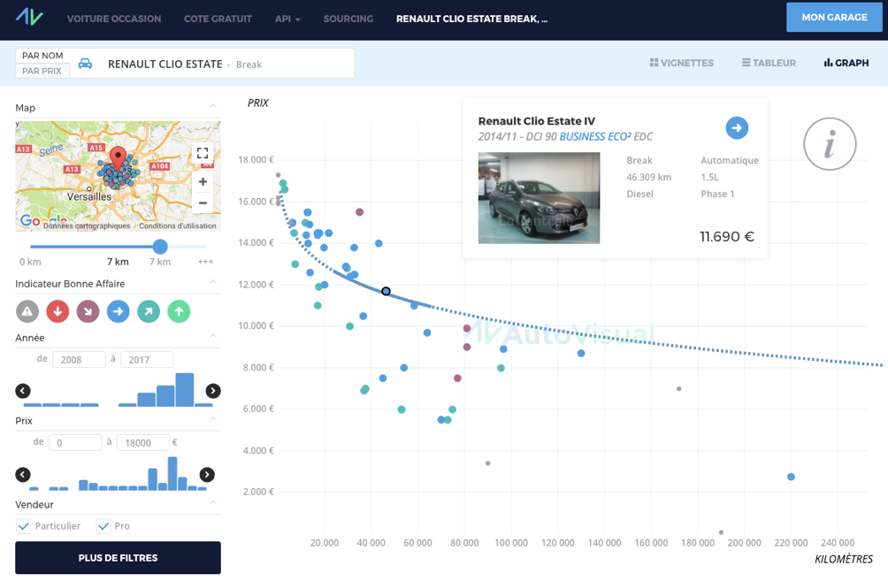Collapse the Année section
Viewport: 888px width, 588px height.
point(213,336)
